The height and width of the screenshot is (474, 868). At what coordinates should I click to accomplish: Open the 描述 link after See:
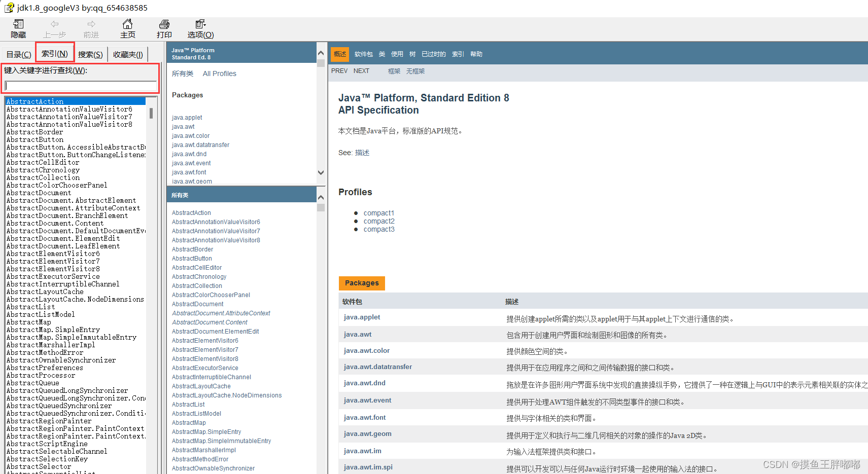[x=362, y=153]
